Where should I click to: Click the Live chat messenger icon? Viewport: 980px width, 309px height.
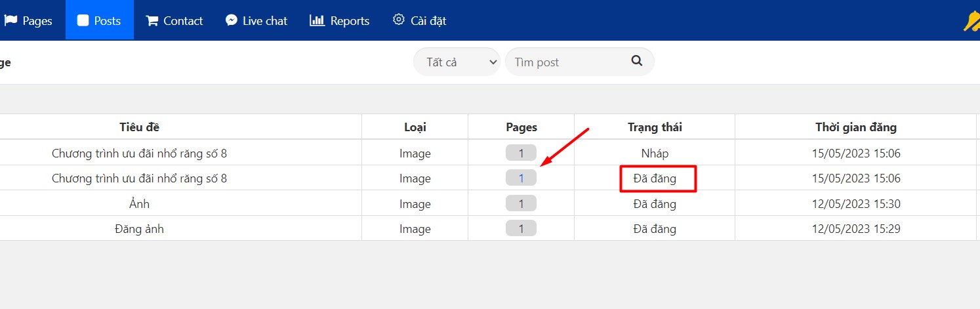click(232, 20)
